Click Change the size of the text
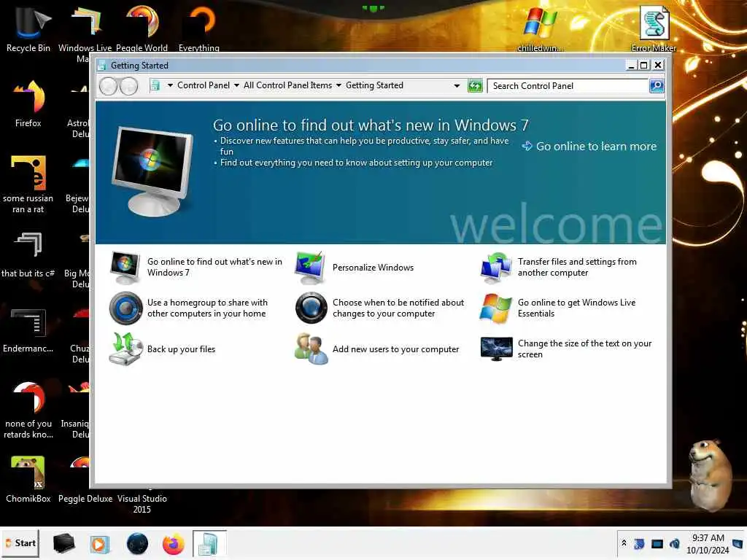Image resolution: width=747 pixels, height=560 pixels. (x=584, y=349)
